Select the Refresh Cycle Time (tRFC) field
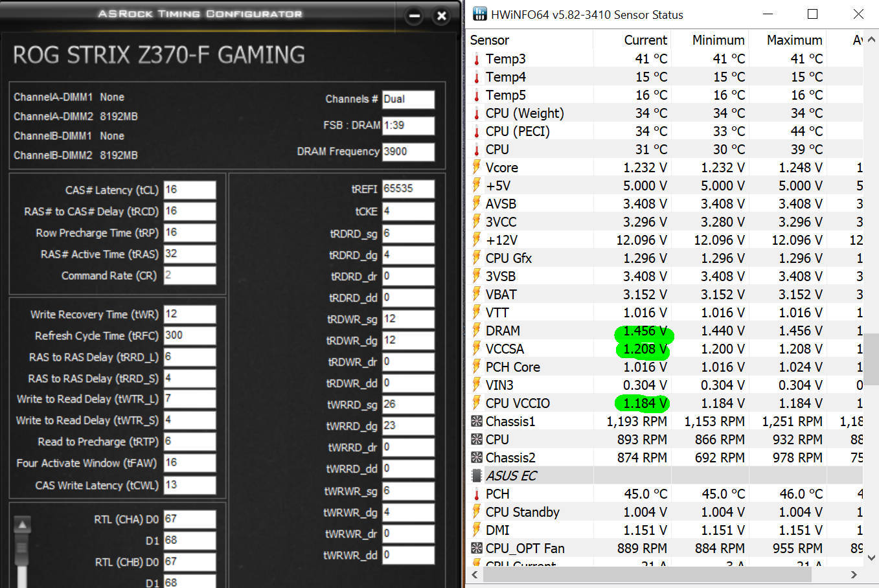The width and height of the screenshot is (879, 588). [189, 335]
